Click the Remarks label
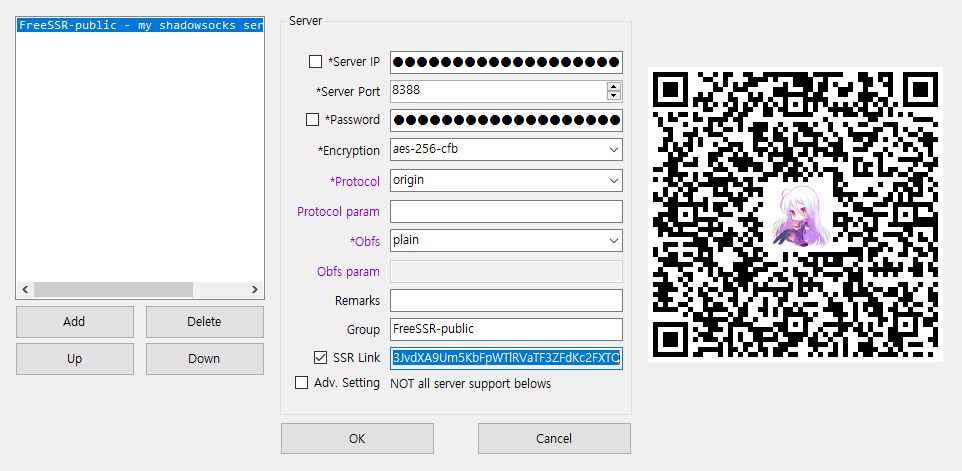This screenshot has height=471, width=962. click(357, 301)
